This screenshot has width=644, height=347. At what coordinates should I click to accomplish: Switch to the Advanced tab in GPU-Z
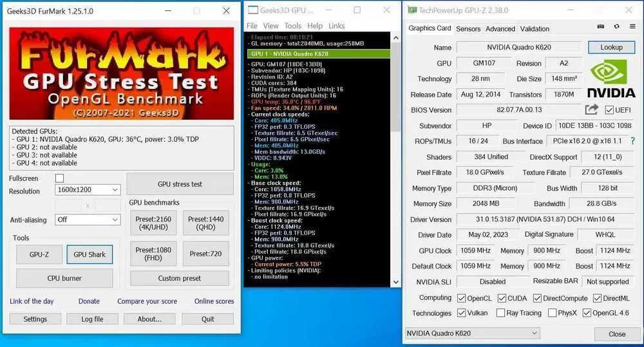[500, 29]
